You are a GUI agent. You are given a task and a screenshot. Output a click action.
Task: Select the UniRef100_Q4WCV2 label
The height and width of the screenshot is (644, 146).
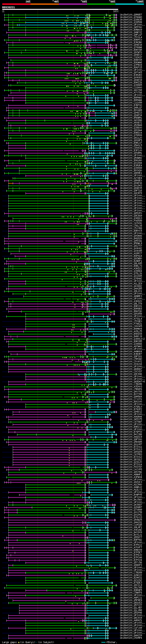click(x=131, y=32)
